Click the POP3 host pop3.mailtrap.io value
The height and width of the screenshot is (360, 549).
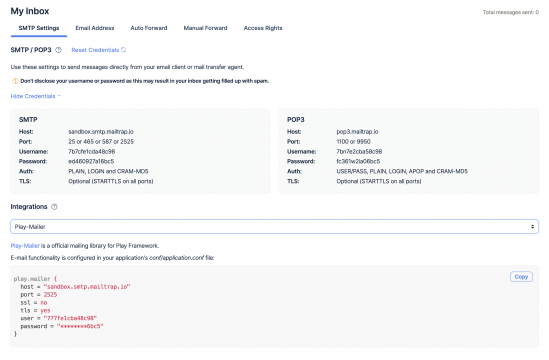click(357, 132)
